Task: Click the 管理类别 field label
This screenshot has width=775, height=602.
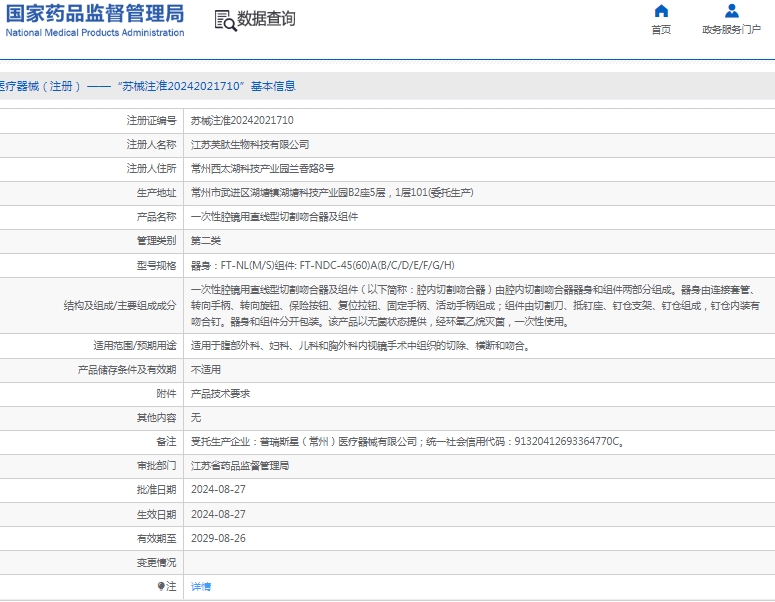Action: click(156, 241)
